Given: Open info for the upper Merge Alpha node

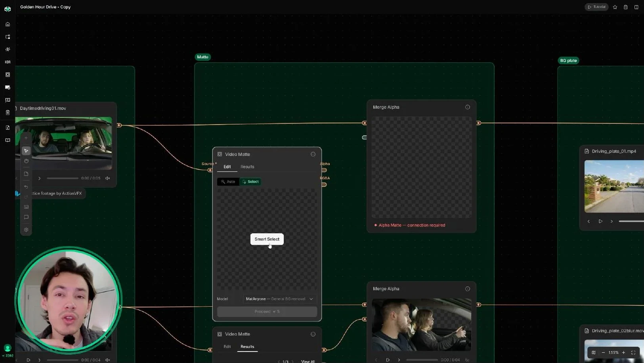Looking at the screenshot, I should click(x=468, y=107).
